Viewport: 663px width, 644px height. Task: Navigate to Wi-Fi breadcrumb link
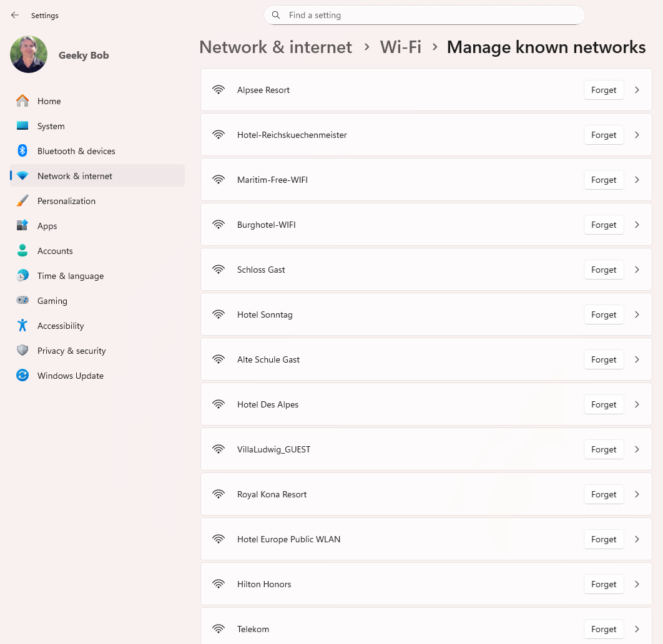click(x=400, y=47)
